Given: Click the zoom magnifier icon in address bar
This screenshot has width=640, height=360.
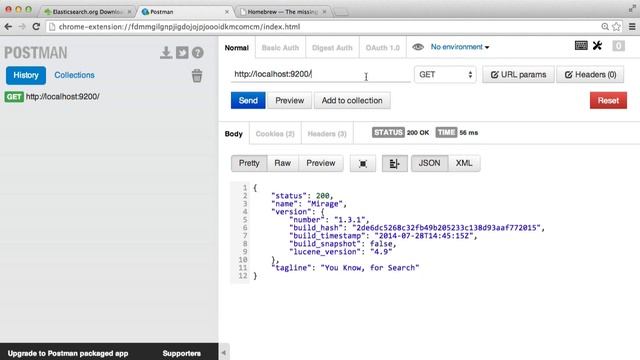Looking at the screenshot, I should pos(605,27).
